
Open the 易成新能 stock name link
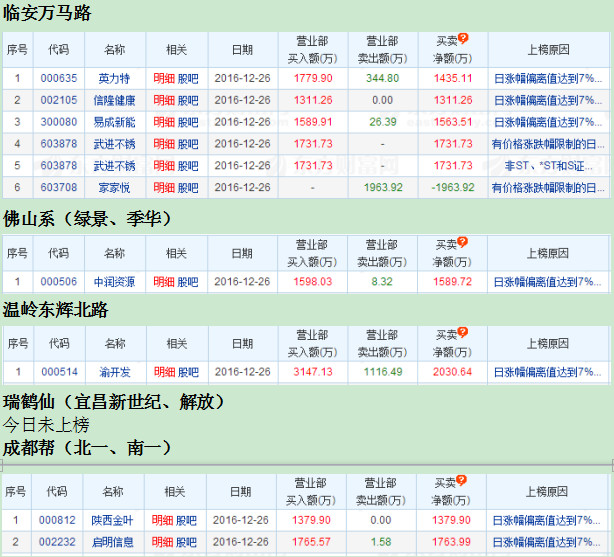[114, 123]
